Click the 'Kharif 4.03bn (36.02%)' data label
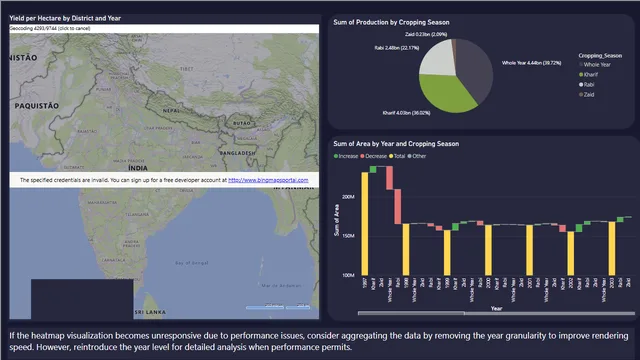 pos(406,113)
